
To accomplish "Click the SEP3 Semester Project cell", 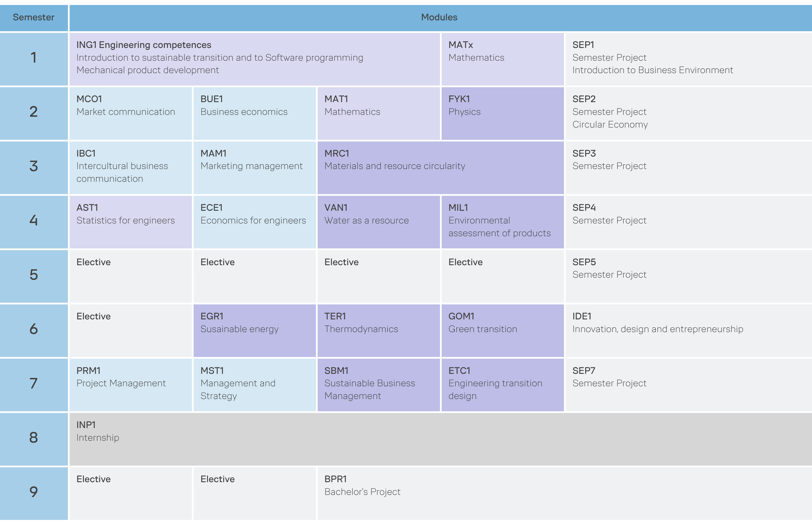I will [689, 168].
